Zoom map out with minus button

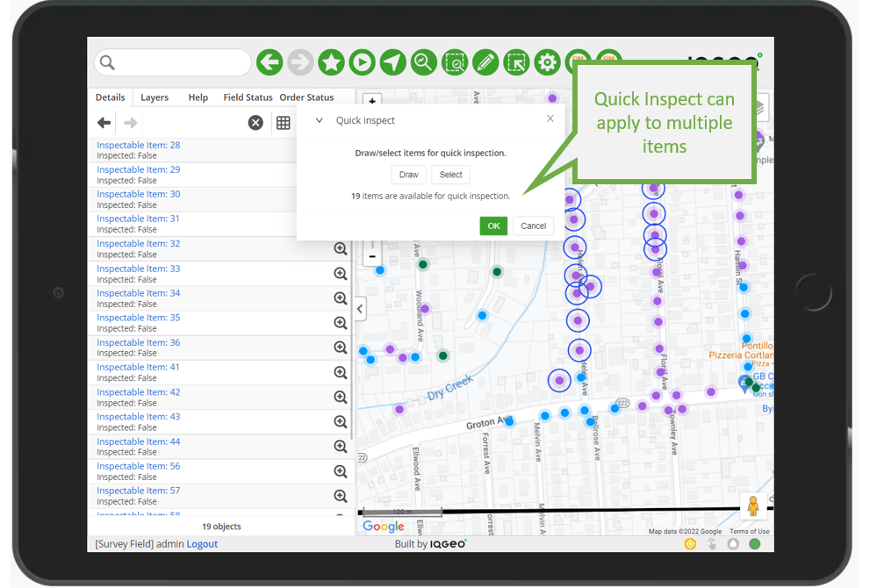pos(372,256)
